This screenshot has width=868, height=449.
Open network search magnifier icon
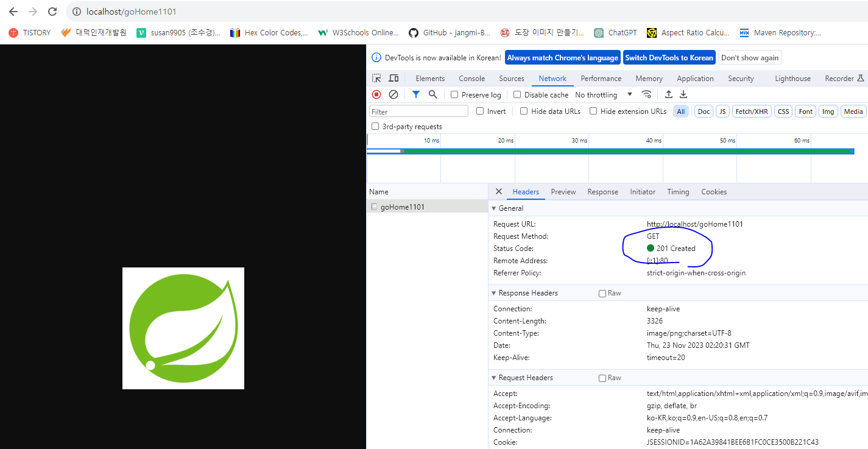[x=432, y=94]
